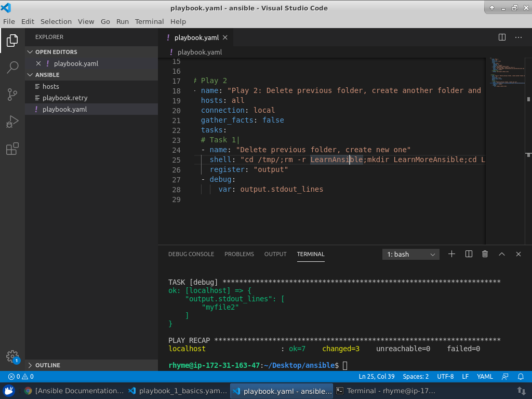Click 'Spaces: 2' indentation setting
The image size is (532, 399).
point(416,377)
